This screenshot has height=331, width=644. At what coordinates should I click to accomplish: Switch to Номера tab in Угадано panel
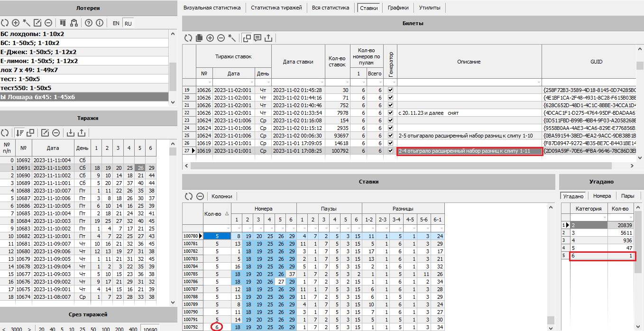click(602, 195)
